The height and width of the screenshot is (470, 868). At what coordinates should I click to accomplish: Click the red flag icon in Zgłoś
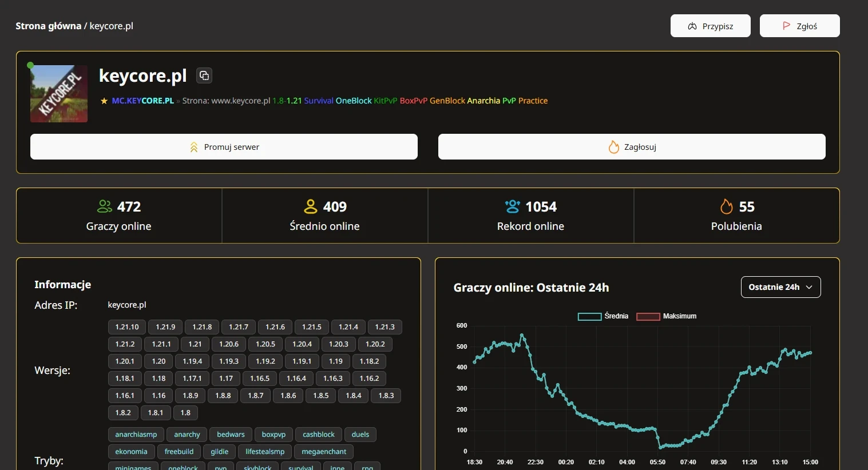[x=787, y=26]
